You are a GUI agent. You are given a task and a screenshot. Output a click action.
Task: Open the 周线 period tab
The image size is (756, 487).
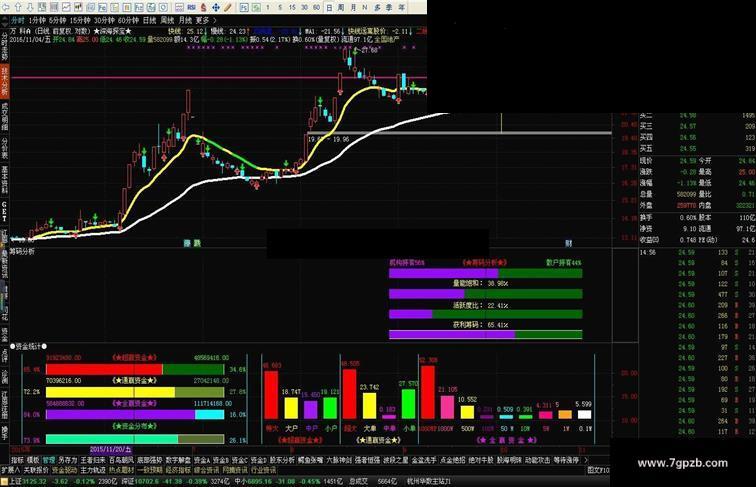pos(167,20)
